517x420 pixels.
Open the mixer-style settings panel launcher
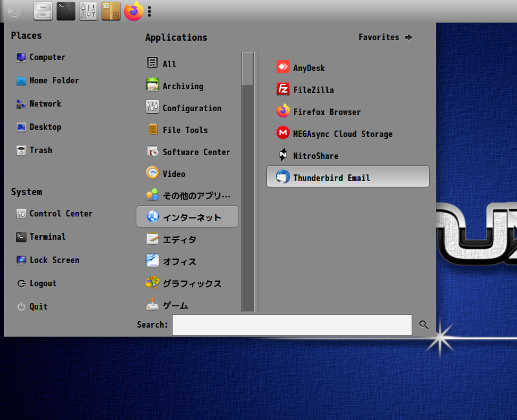click(x=89, y=11)
